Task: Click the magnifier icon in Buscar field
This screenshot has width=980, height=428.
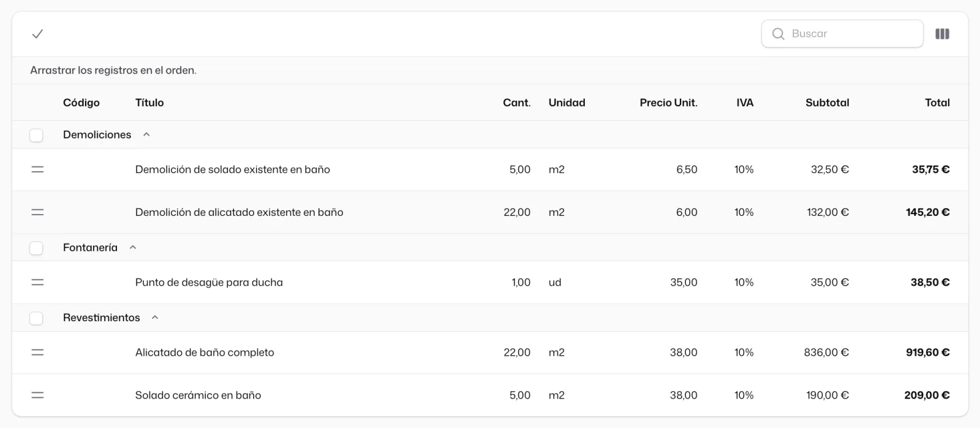Action: tap(778, 34)
